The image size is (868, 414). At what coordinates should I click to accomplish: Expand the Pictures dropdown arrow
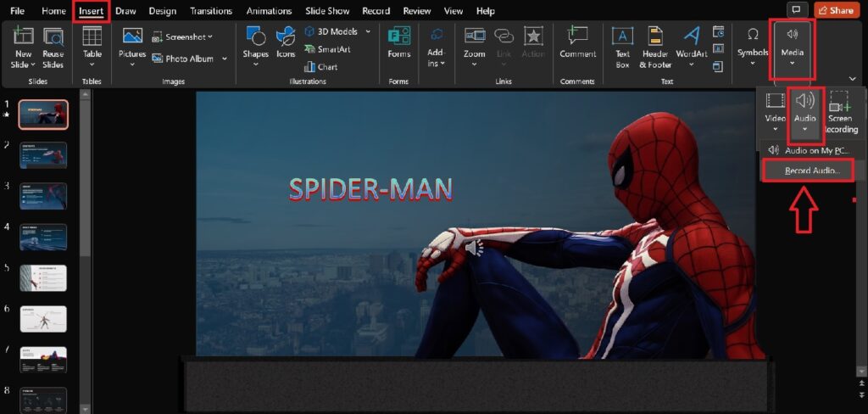click(x=132, y=64)
